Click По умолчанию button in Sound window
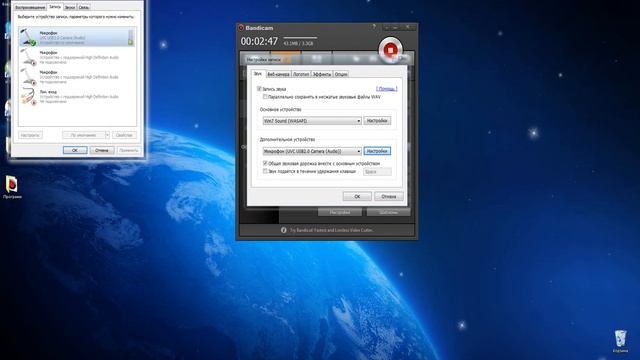 click(x=84, y=135)
